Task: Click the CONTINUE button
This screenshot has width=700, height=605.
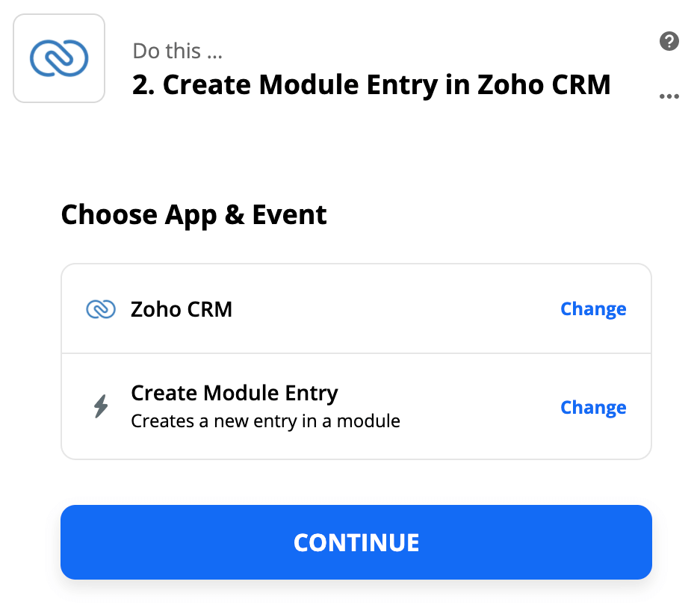Action: [356, 542]
